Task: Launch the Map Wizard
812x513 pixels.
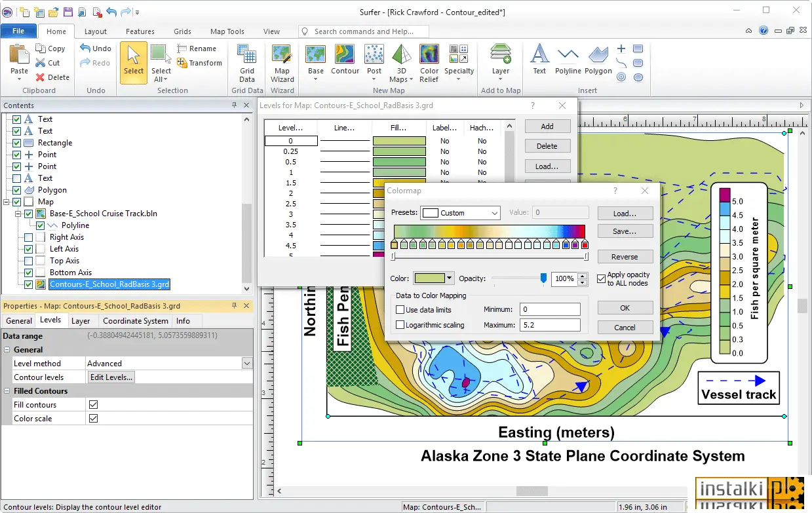Action: [x=282, y=63]
